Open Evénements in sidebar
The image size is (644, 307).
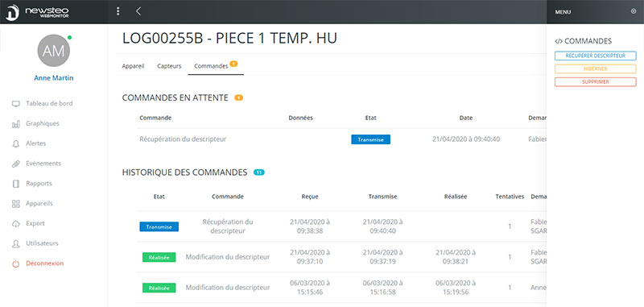[x=43, y=163]
